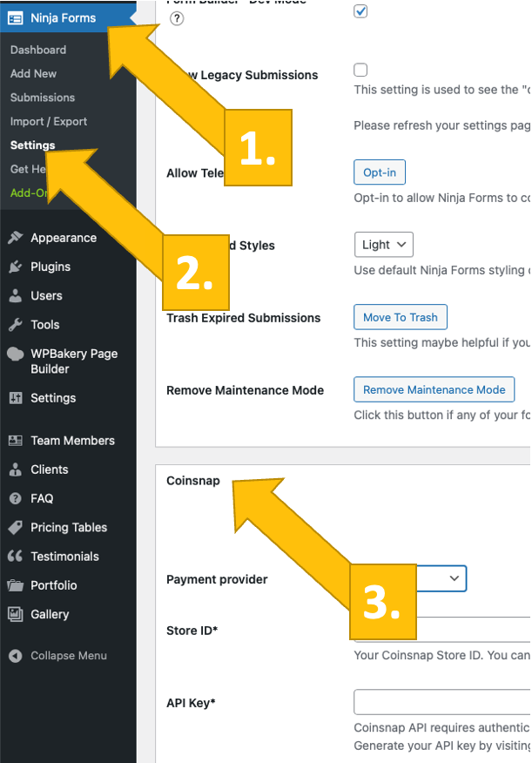Screen dimensions: 532x763
Task: Click the Gallery image icon
Action: (x=16, y=614)
